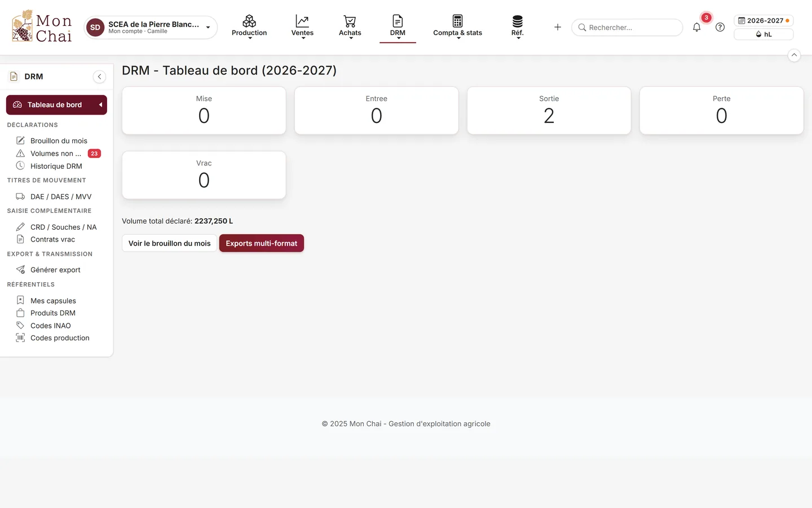
Task: Click the Mon Chai logo
Action: pyautogui.click(x=42, y=27)
